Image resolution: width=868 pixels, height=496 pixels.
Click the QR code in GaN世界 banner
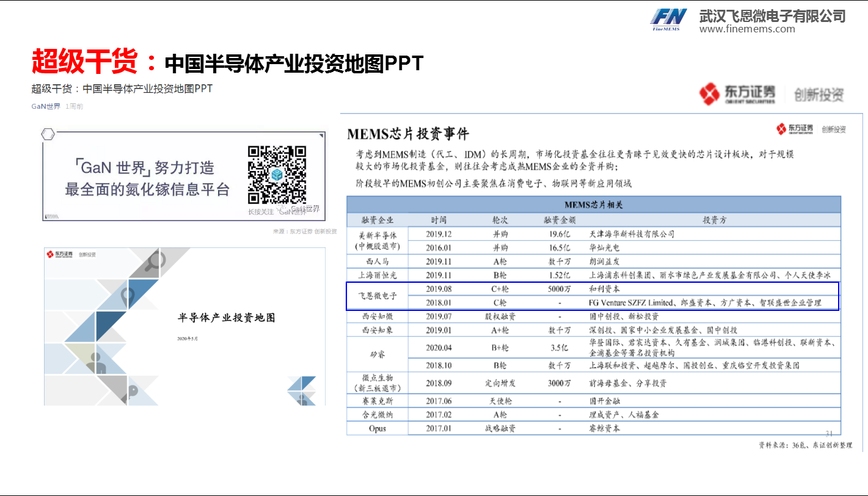pyautogui.click(x=277, y=174)
